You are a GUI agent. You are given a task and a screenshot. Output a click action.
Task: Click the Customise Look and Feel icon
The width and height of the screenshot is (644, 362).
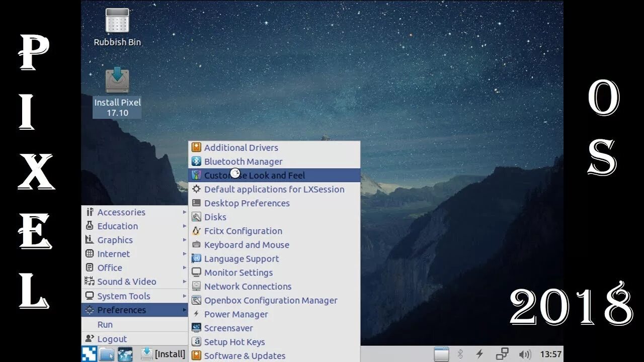tap(196, 175)
